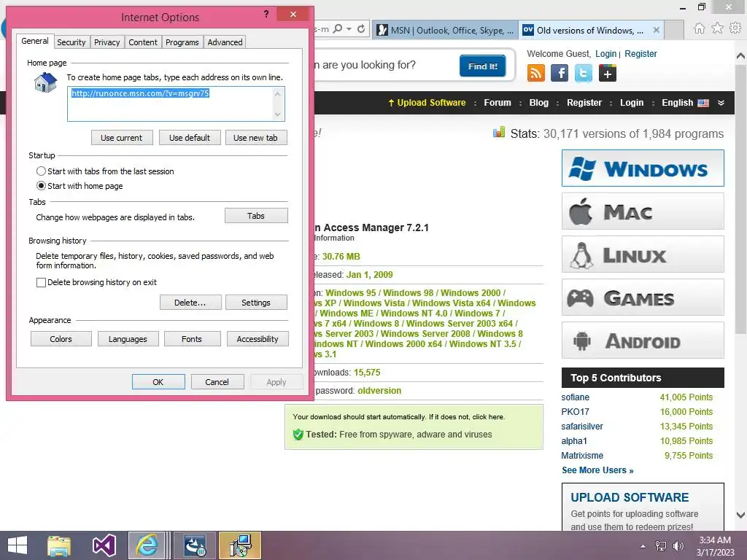Open the Languages button

click(x=128, y=339)
